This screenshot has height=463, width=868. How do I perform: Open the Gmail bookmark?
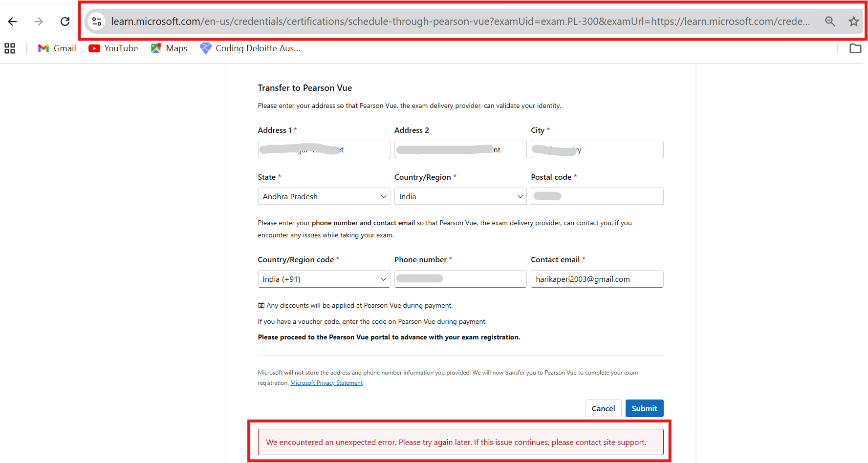[57, 48]
